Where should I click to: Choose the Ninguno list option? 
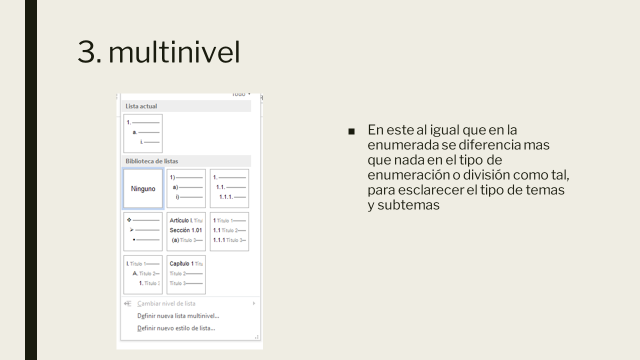143,189
